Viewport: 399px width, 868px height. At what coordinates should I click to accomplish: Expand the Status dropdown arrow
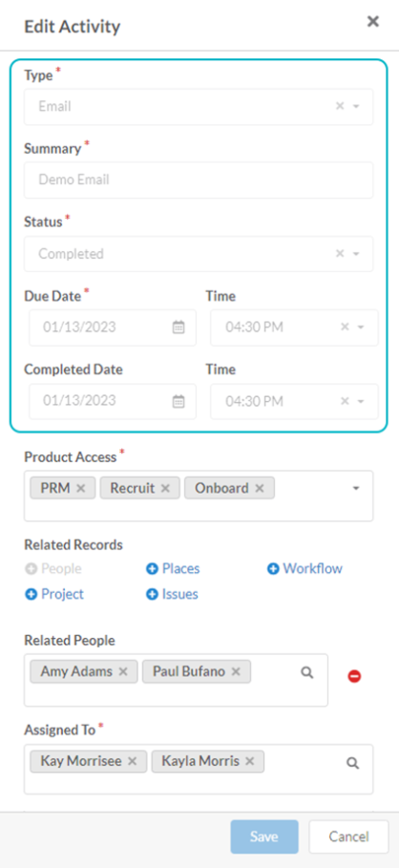(x=356, y=254)
